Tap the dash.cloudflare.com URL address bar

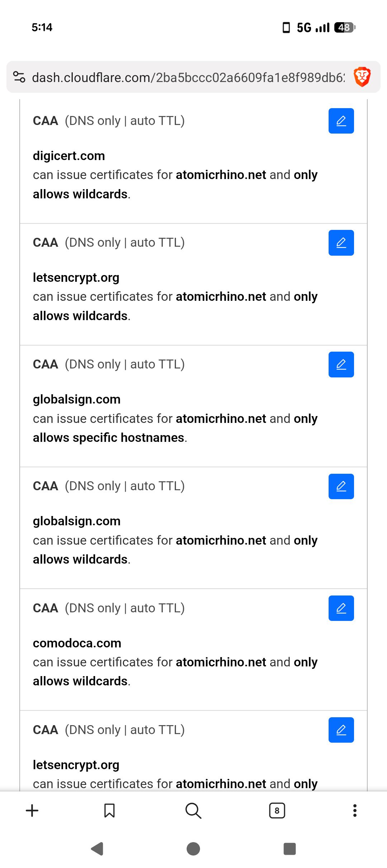coord(188,77)
